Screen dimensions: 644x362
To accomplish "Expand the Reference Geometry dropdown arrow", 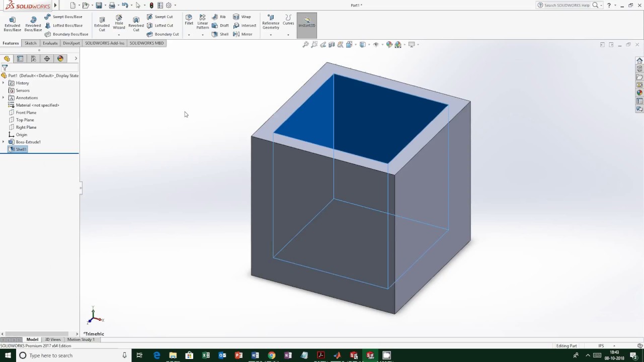I will coord(271,35).
